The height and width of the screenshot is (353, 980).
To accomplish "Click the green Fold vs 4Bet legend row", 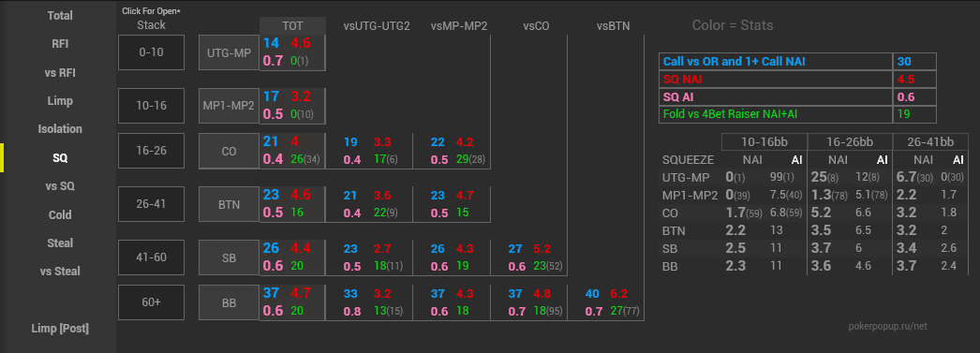I will coord(776,114).
